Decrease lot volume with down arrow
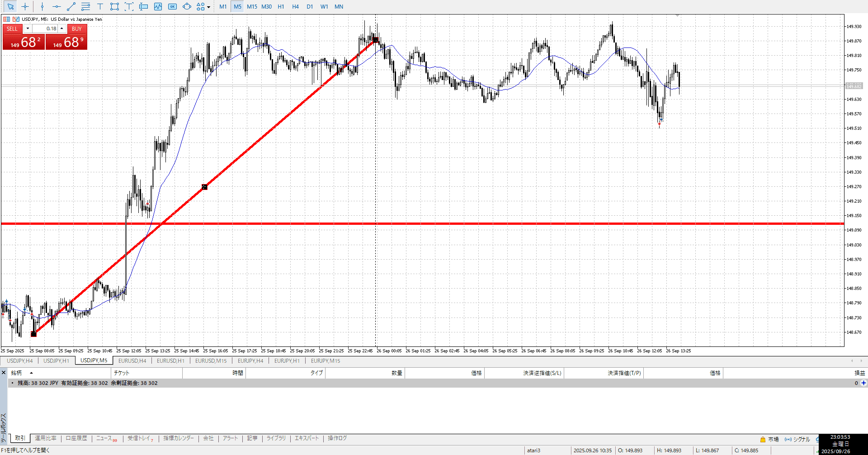 (x=28, y=28)
